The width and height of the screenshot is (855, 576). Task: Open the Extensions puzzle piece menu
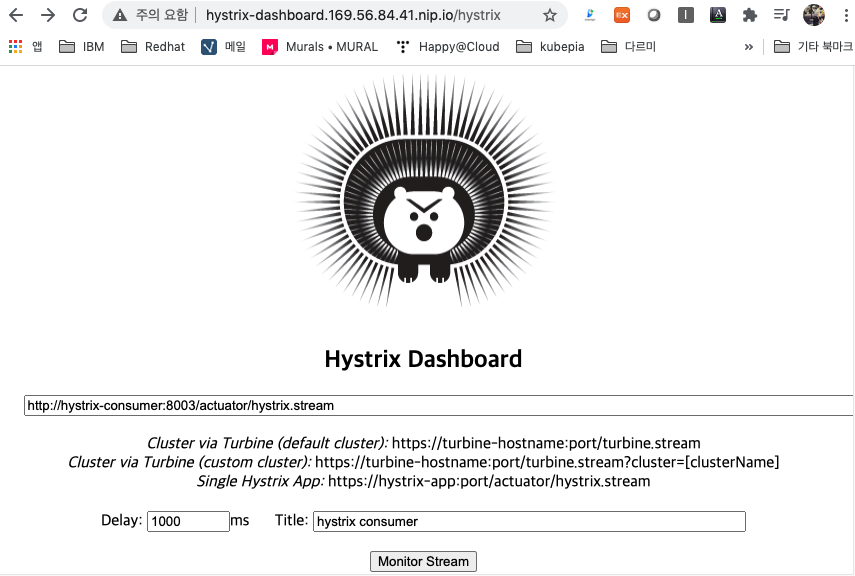[750, 15]
